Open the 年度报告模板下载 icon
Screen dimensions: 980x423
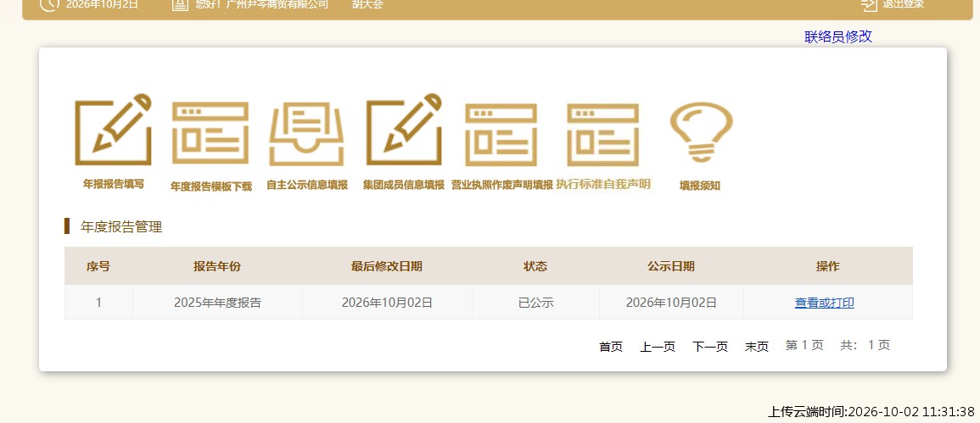click(210, 133)
